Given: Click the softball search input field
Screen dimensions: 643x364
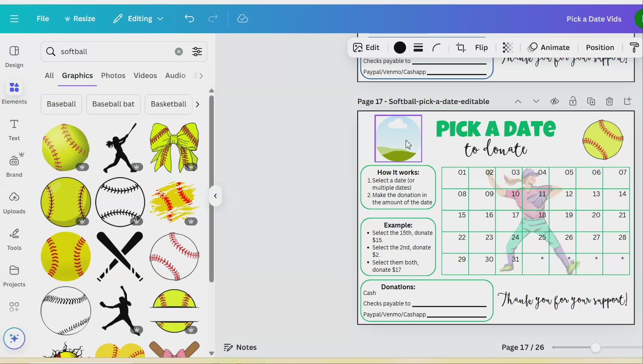Looking at the screenshot, I should (114, 52).
